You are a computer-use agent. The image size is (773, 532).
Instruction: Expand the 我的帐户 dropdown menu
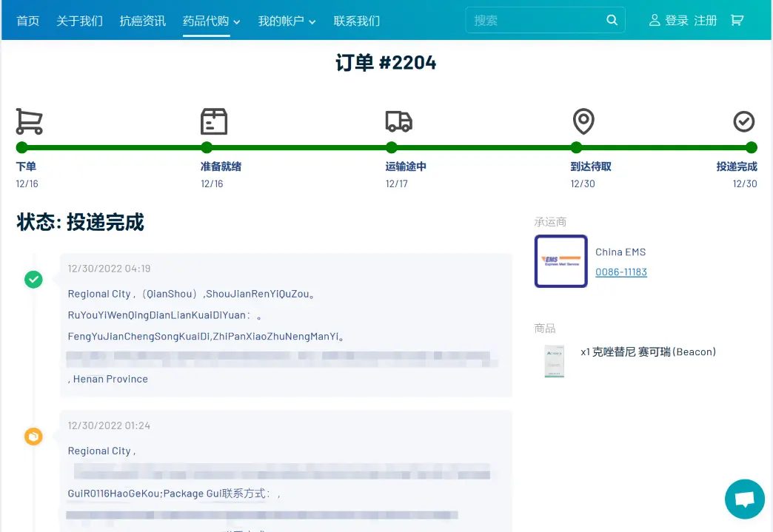[x=287, y=21]
